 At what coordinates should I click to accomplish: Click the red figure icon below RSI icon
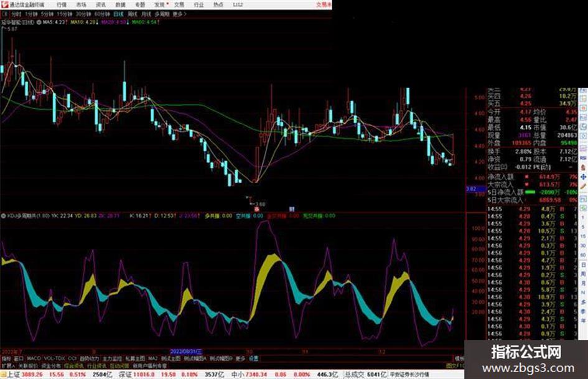coord(583,168)
